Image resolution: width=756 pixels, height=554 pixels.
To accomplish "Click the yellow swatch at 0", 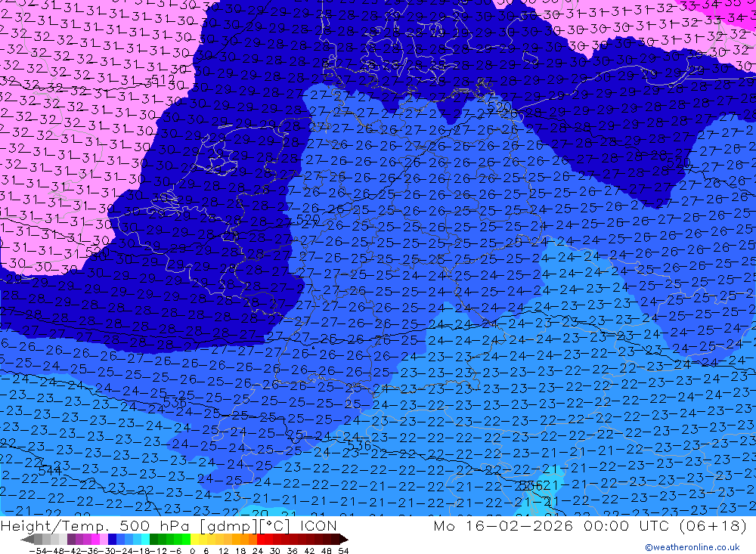I will tap(195, 539).
